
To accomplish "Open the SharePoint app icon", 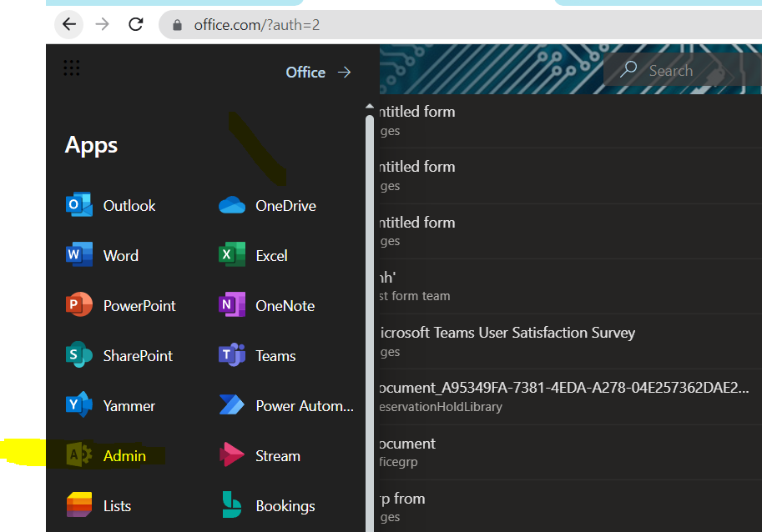I will pyautogui.click(x=79, y=355).
